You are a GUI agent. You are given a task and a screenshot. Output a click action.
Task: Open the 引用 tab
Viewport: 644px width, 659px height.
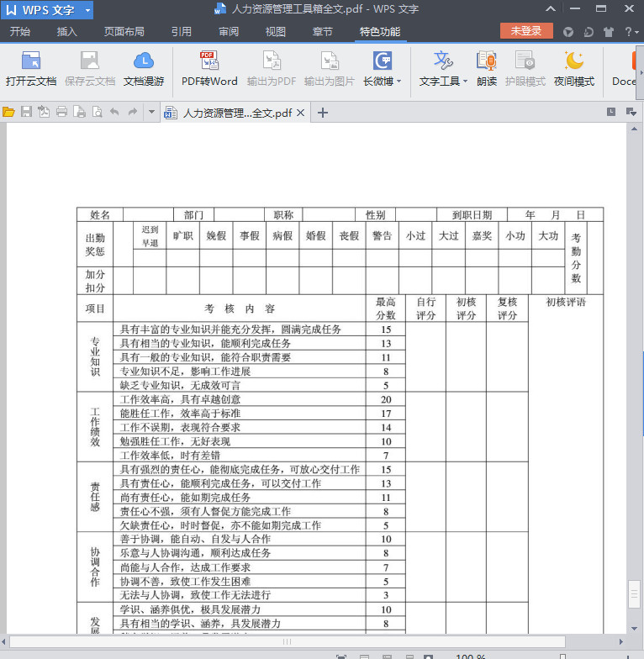(x=182, y=32)
